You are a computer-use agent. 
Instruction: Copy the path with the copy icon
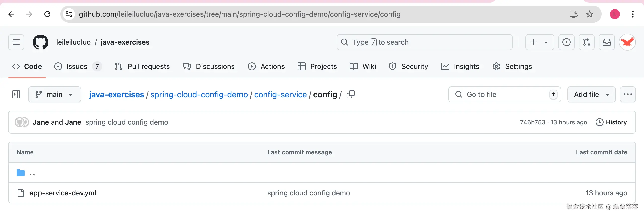pos(350,94)
